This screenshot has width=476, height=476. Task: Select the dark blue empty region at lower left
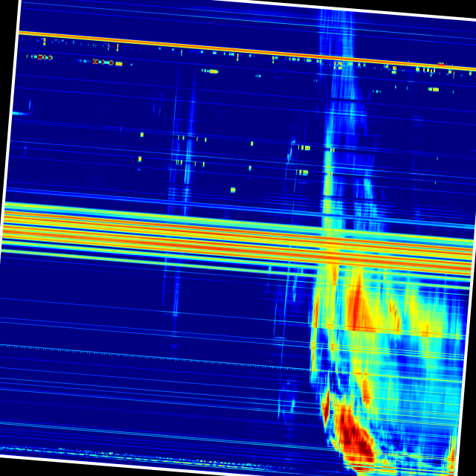coord(112,402)
